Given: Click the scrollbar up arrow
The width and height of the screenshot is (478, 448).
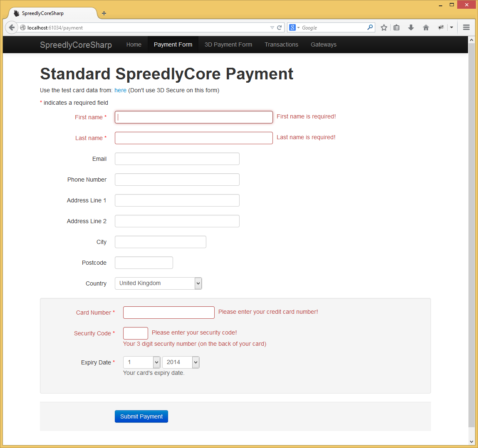Looking at the screenshot, I should coord(472,40).
